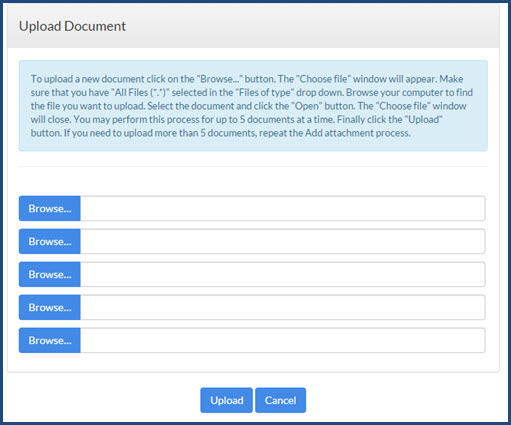
Task: Click the fifth Browse... button
Action: tap(50, 340)
